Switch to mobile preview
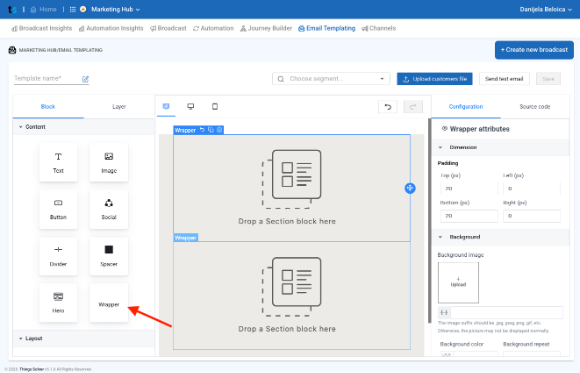 pyautogui.click(x=215, y=107)
